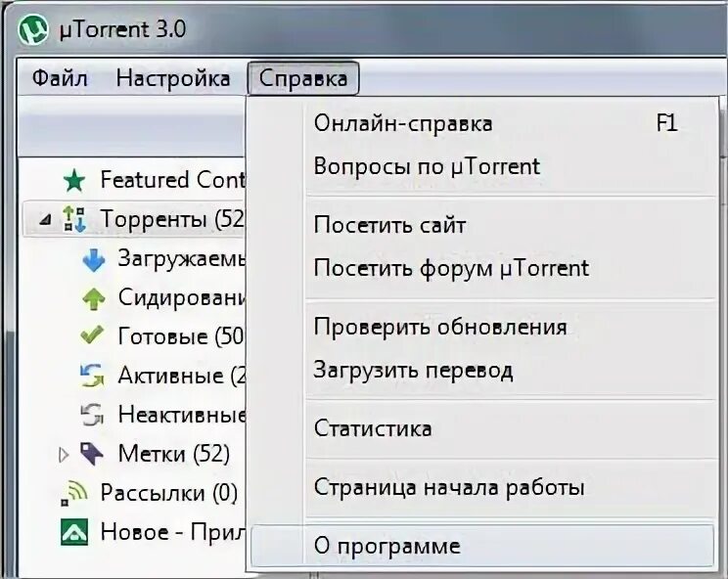Select the Активные refresh arrows icon
This screenshot has height=579, width=728.
click(x=92, y=375)
